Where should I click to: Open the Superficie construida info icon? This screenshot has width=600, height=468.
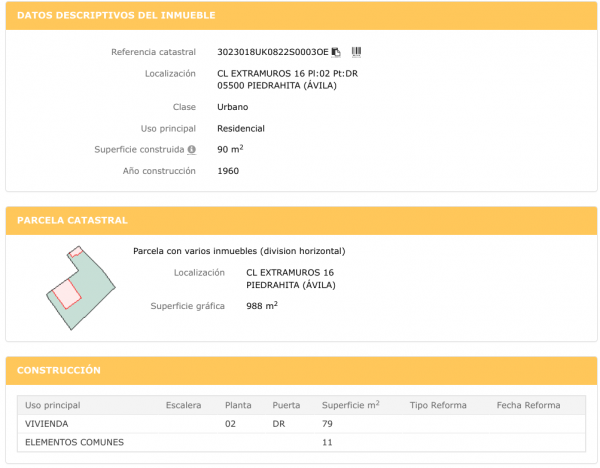pos(191,150)
